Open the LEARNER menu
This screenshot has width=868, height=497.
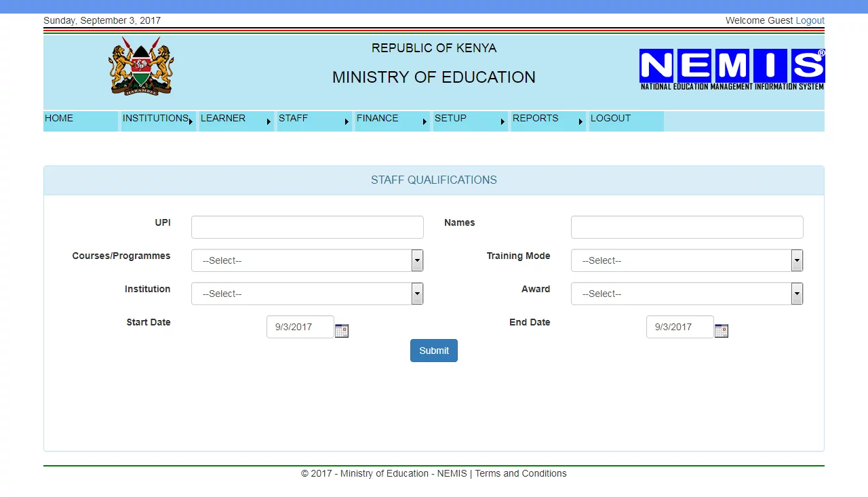tap(222, 118)
